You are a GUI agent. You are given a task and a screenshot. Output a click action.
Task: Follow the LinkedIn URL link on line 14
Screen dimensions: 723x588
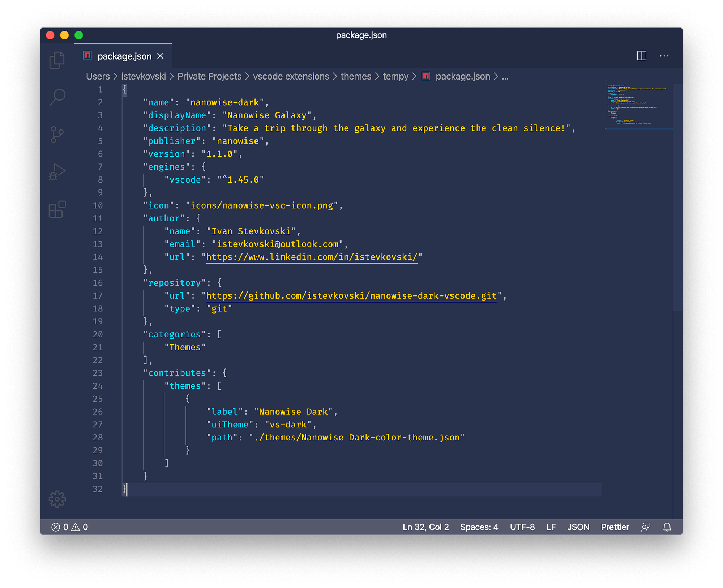(311, 257)
